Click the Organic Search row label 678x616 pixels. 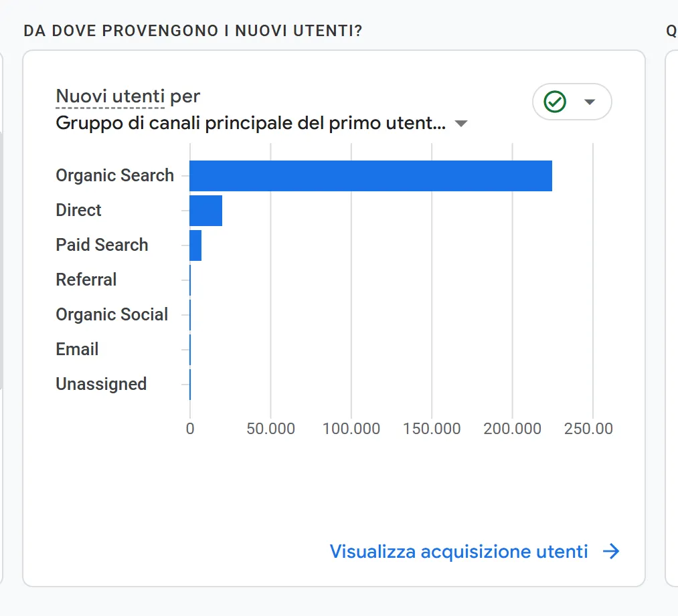click(114, 176)
